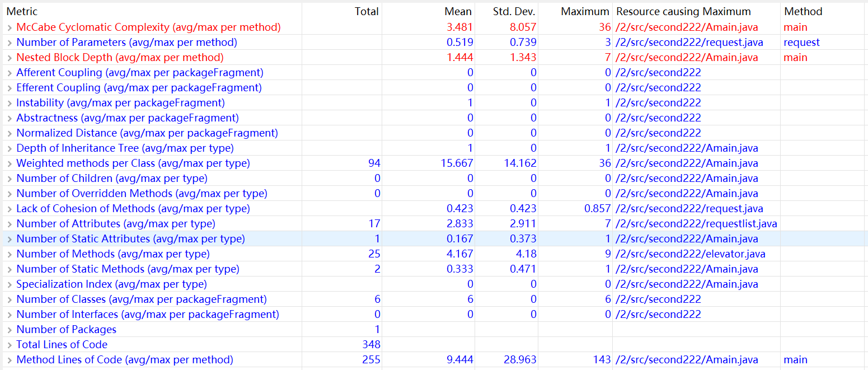Sort by Std. Dev. column header
The height and width of the screenshot is (370, 868).
(x=514, y=11)
